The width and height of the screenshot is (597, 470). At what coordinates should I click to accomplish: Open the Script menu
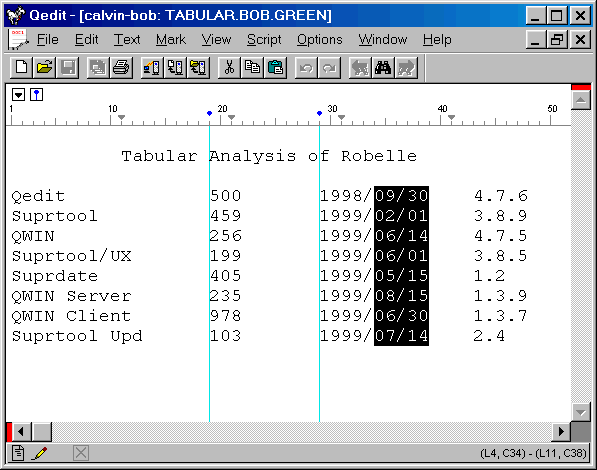(x=264, y=40)
